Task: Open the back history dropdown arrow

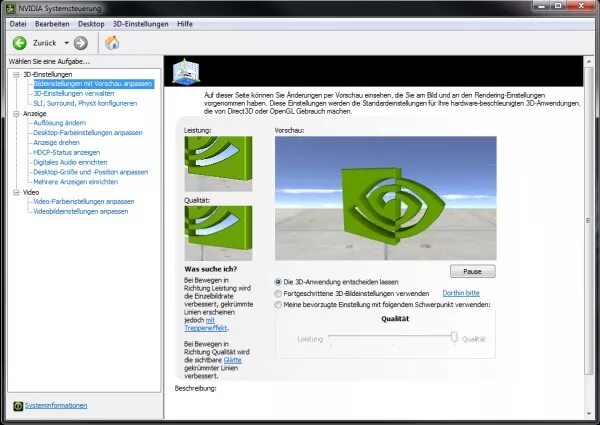Action: 67,43
